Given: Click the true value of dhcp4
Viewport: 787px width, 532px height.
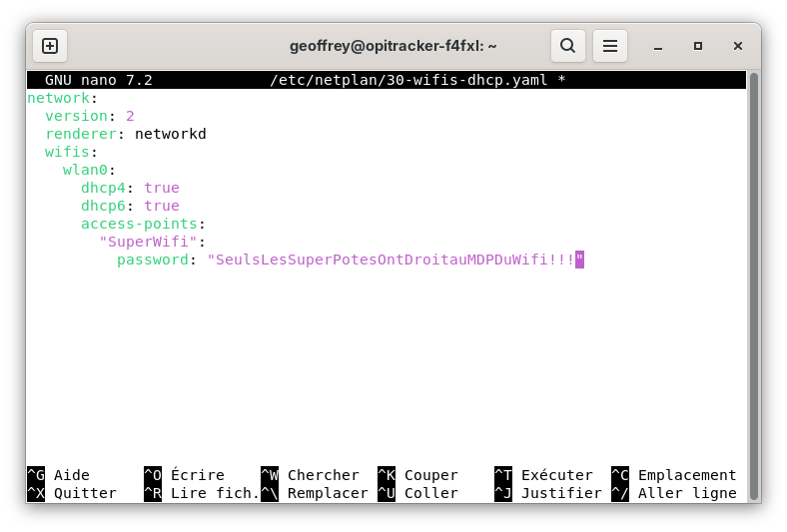Looking at the screenshot, I should 162,188.
